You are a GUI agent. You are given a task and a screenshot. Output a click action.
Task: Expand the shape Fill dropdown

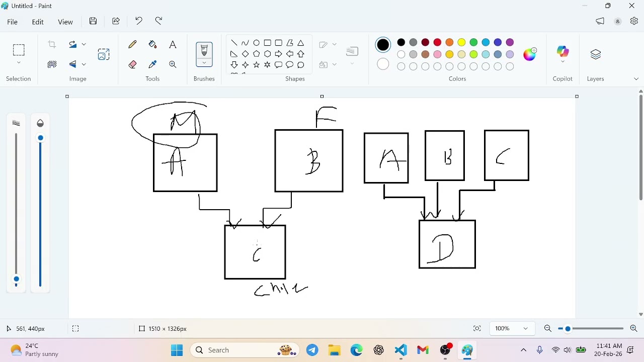pyautogui.click(x=335, y=64)
